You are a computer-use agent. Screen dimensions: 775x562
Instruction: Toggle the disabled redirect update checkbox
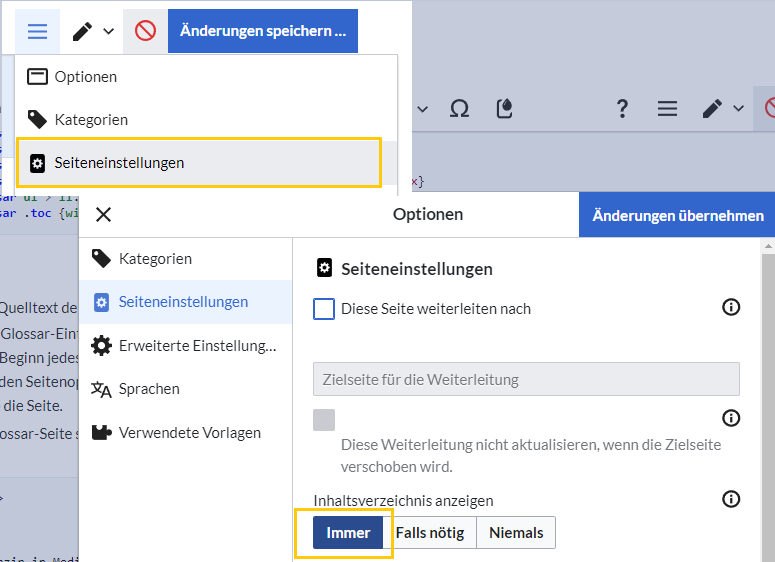click(x=324, y=420)
